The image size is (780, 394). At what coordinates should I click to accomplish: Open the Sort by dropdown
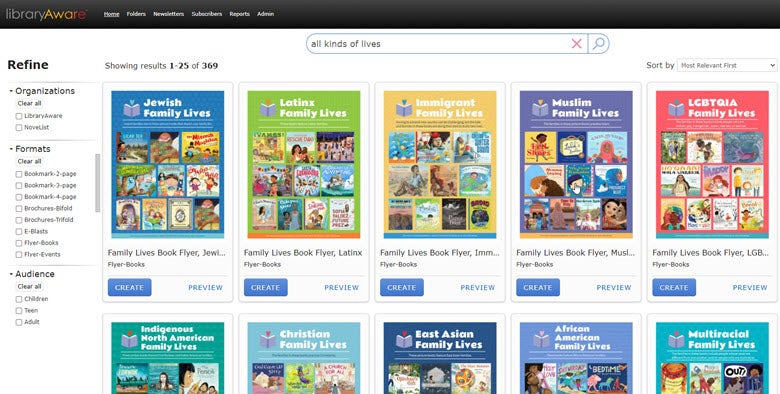727,65
